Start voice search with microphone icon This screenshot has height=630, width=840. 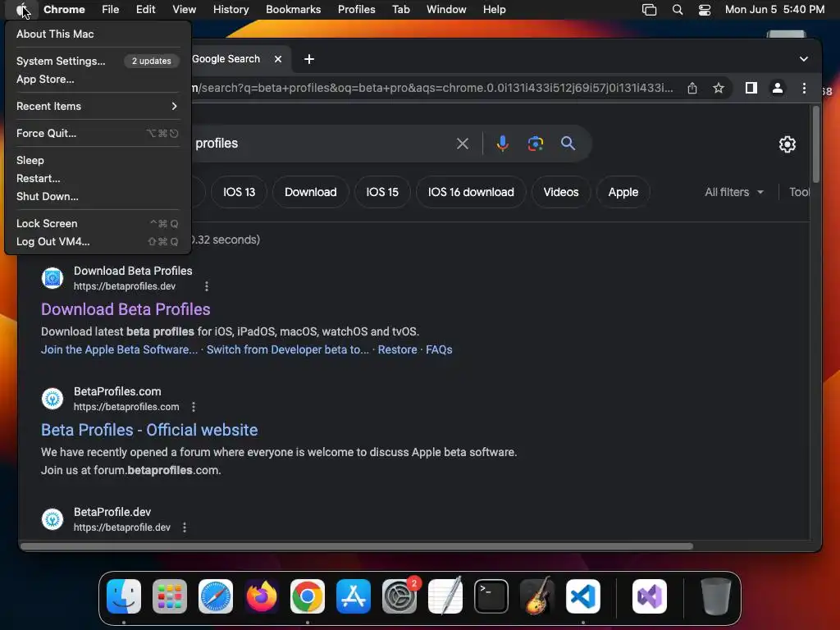502,144
